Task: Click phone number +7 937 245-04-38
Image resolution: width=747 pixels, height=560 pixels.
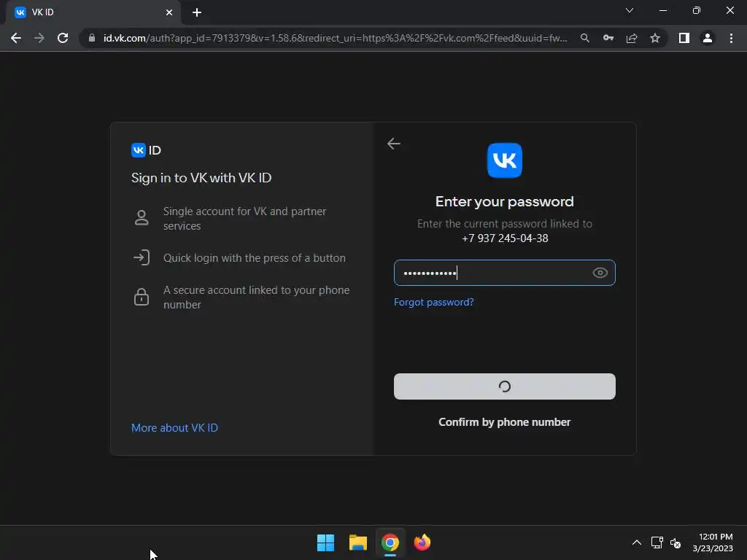Action: (505, 238)
